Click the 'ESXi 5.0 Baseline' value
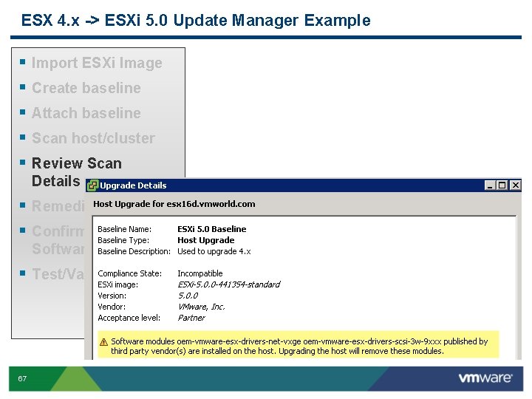The image size is (532, 399). coord(212,229)
